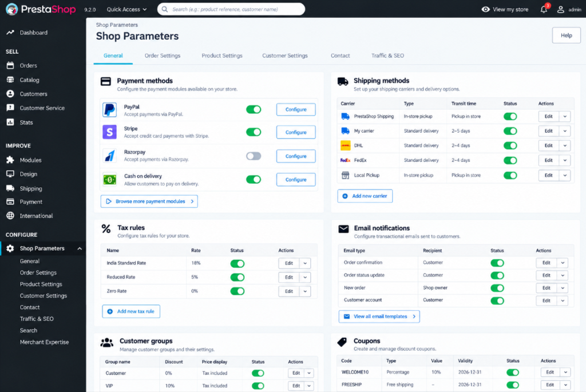586x392 pixels.
Task: Disable the PayPal payment toggle
Action: [x=254, y=109]
